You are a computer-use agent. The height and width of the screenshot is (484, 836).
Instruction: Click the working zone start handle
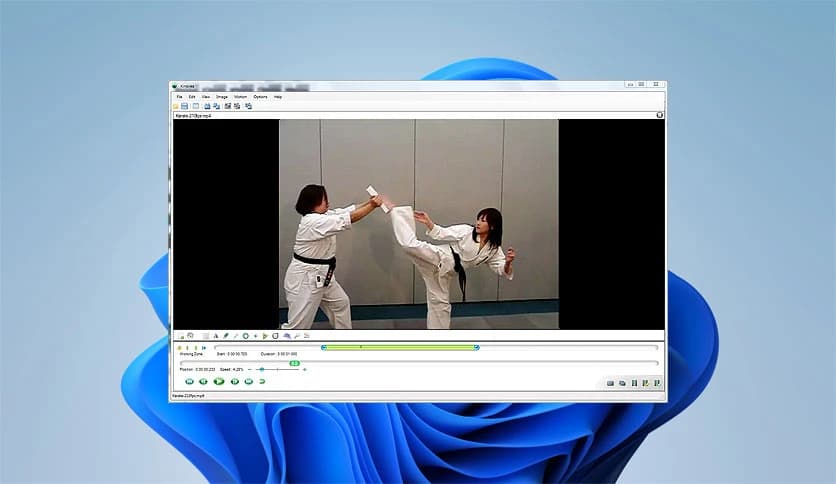324,348
